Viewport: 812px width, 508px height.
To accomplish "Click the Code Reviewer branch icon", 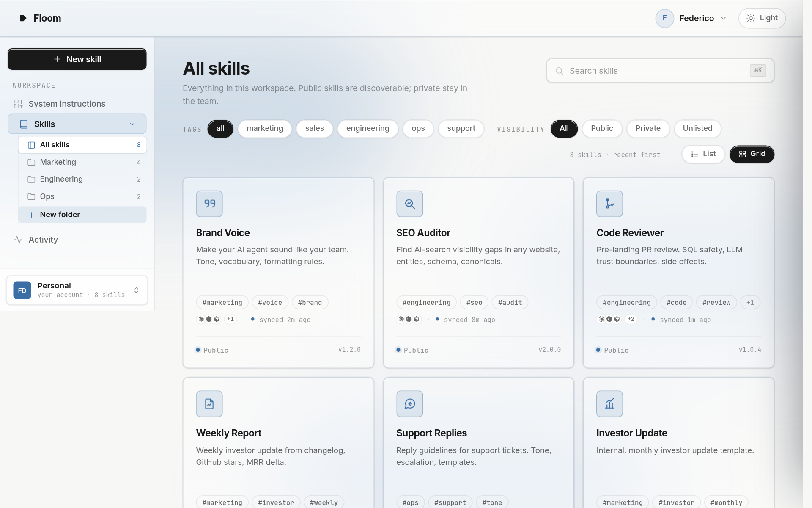I will [609, 204].
